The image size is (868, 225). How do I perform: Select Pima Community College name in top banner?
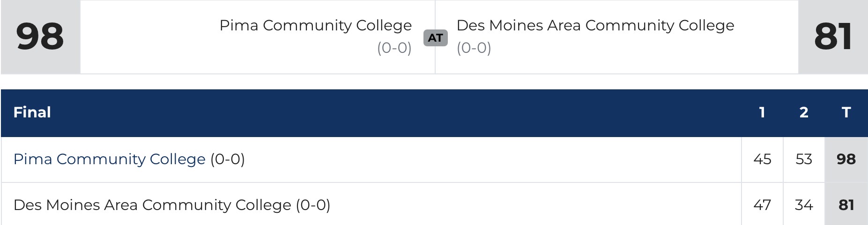pos(315,25)
